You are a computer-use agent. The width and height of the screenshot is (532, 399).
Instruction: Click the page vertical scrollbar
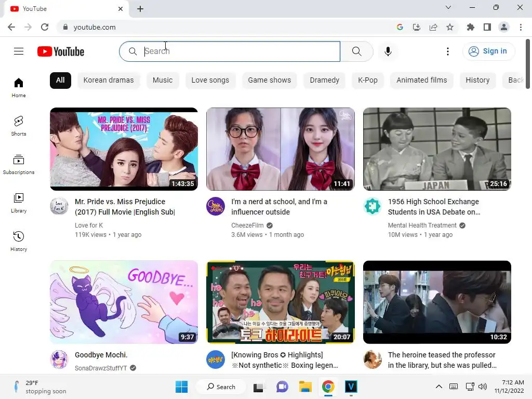528,64
